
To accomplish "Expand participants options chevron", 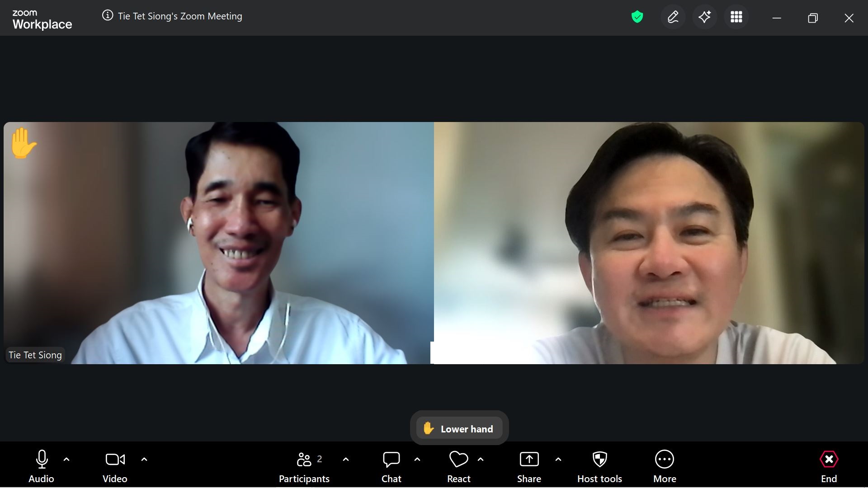I will click(346, 460).
